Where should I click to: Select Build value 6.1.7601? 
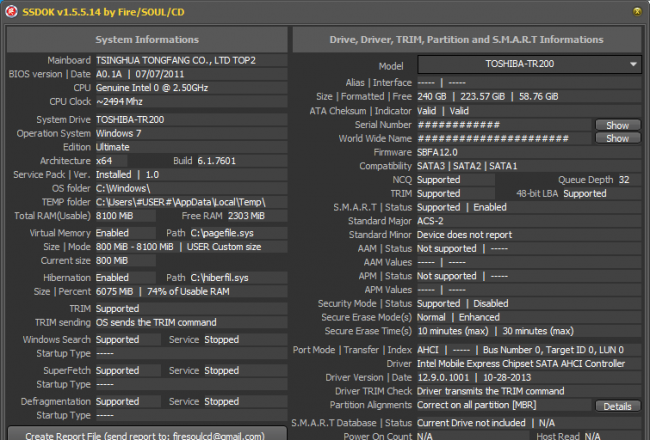point(216,161)
